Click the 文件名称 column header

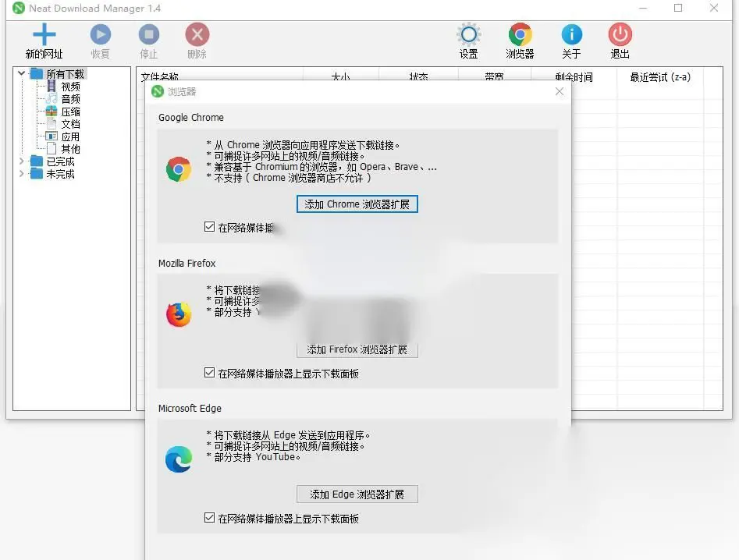[x=219, y=76]
